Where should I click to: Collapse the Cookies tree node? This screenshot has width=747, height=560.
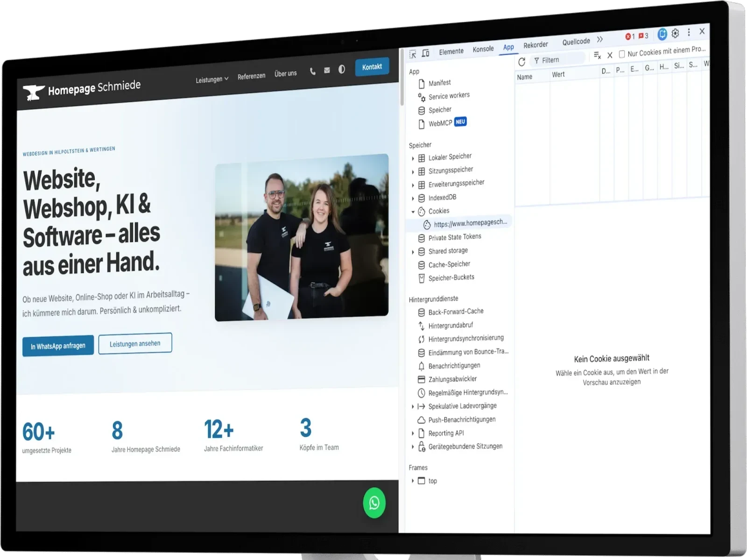413,212
